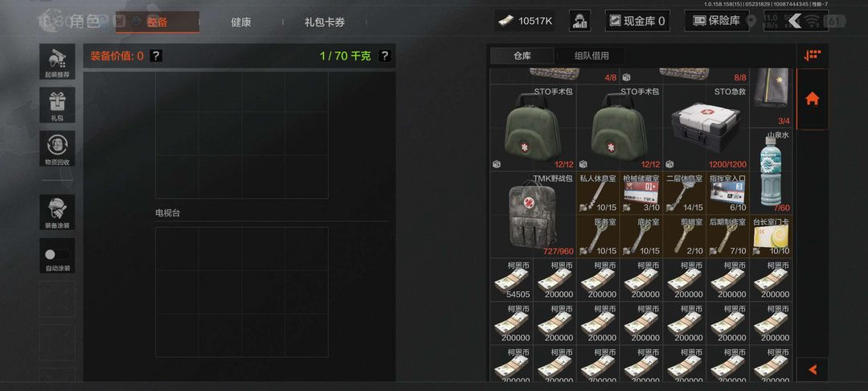The image size is (868, 391).
Task: Select the 山泉水 water bottle item
Action: [x=771, y=171]
